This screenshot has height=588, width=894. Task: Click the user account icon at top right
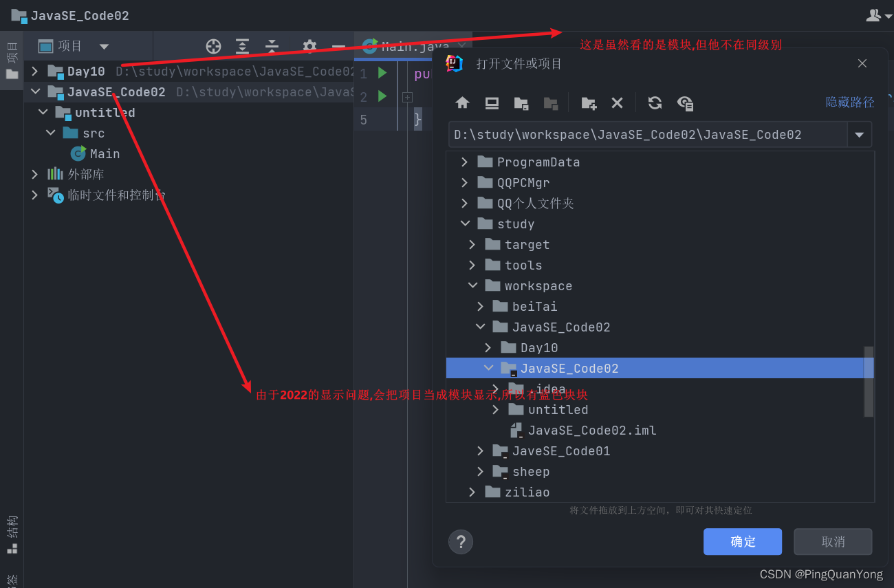point(873,14)
